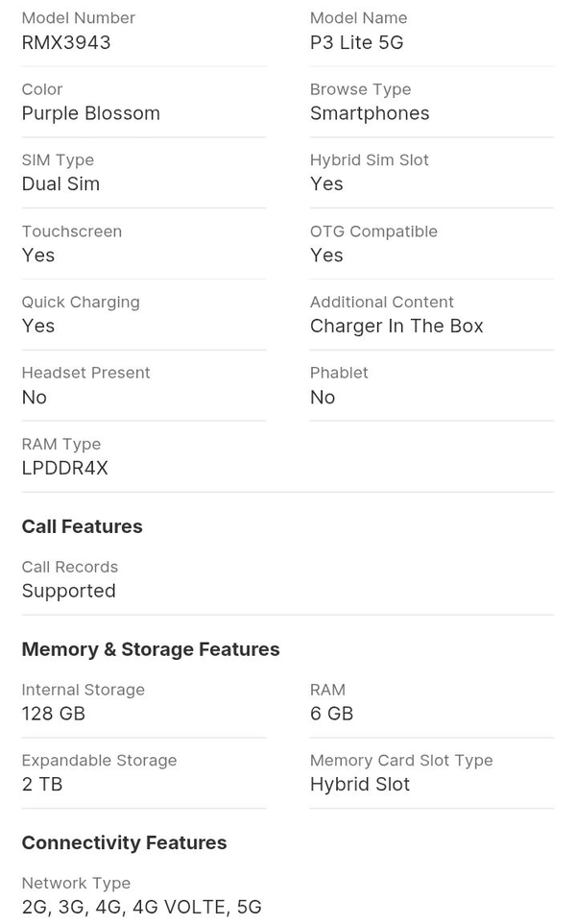
Task: Click the LPDDR4X RAM type value
Action: pyautogui.click(x=64, y=468)
